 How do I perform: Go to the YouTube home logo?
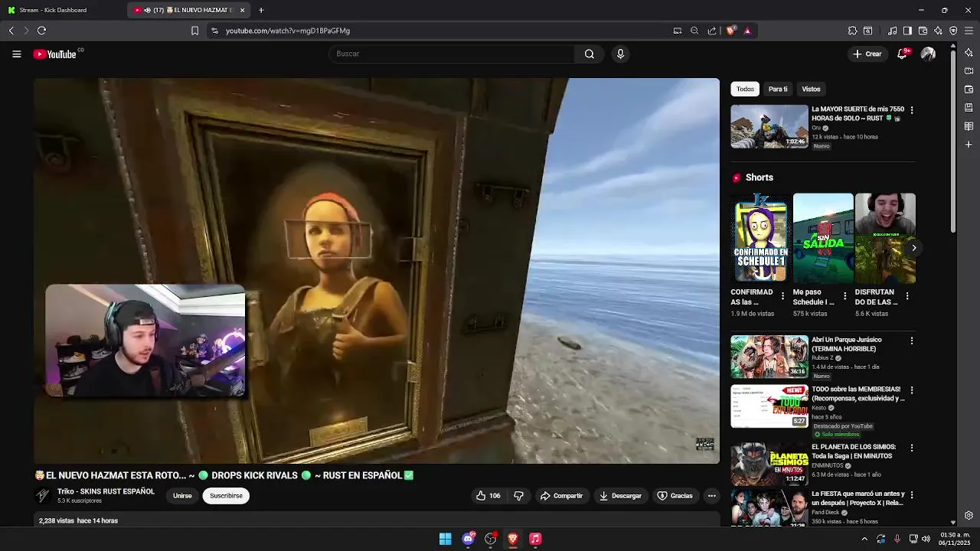[x=55, y=54]
